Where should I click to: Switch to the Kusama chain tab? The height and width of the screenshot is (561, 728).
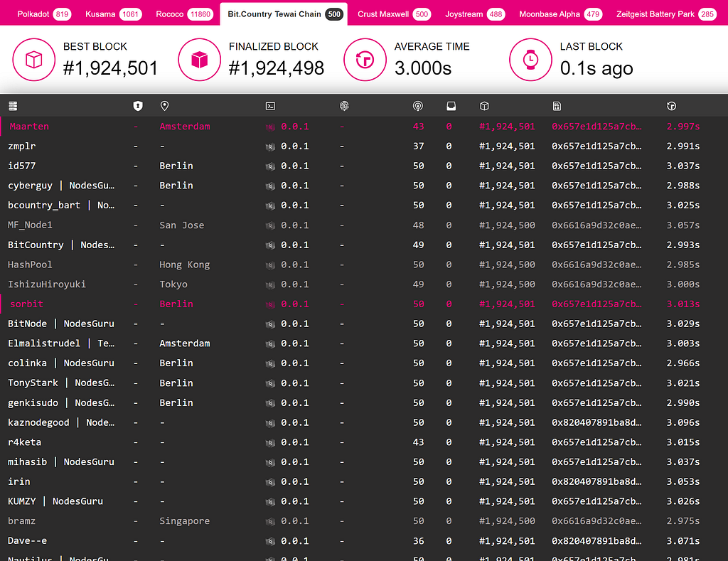pyautogui.click(x=113, y=14)
